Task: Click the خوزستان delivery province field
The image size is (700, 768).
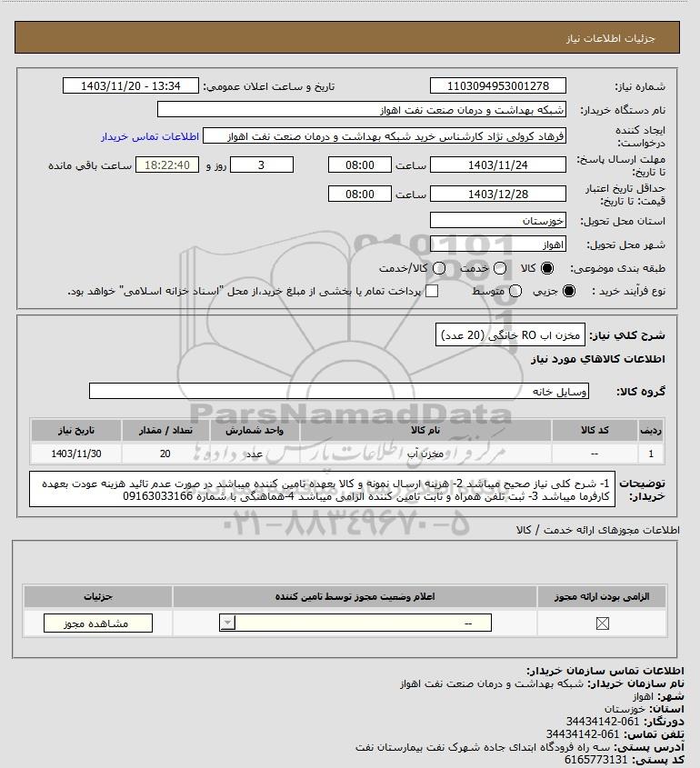Action: (x=497, y=221)
